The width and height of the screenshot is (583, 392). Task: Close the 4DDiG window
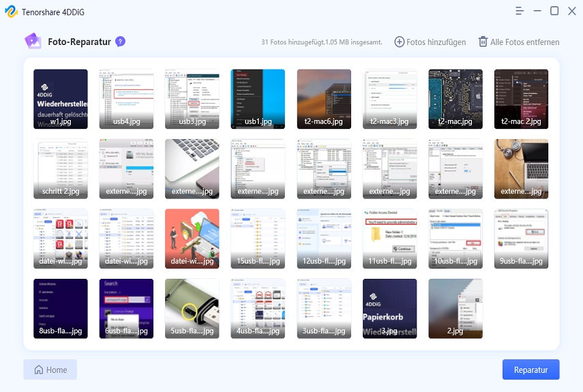pos(572,11)
